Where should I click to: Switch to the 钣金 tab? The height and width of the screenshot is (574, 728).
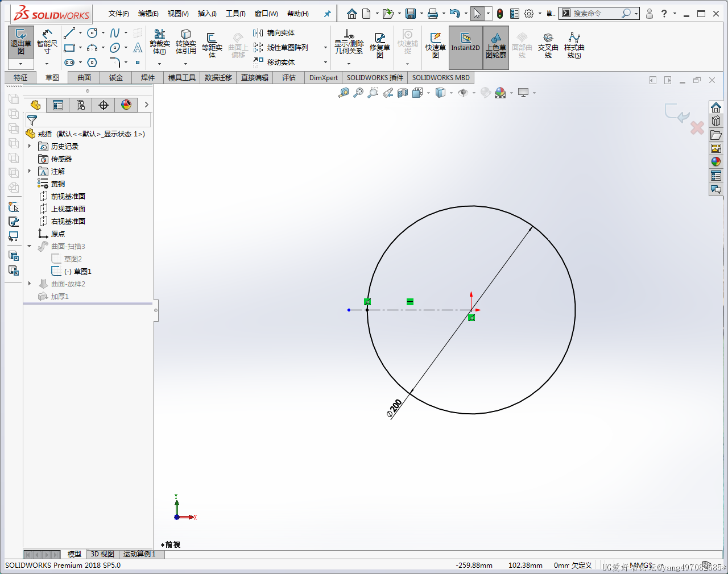click(x=116, y=78)
